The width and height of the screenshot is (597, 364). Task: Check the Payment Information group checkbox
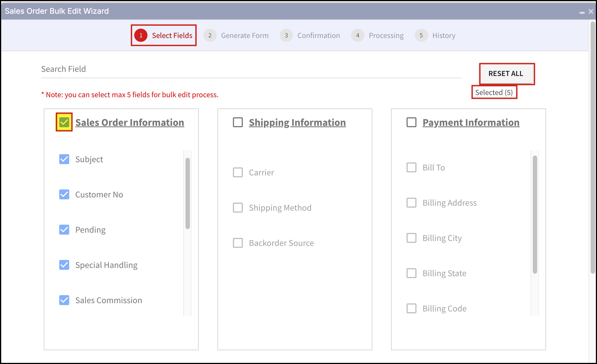(411, 122)
